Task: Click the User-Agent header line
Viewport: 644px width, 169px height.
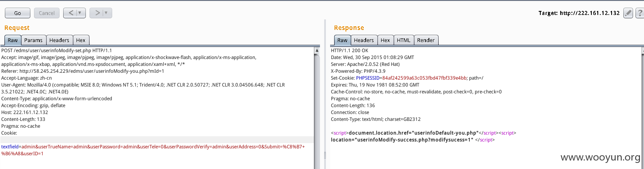Action: 143,88
